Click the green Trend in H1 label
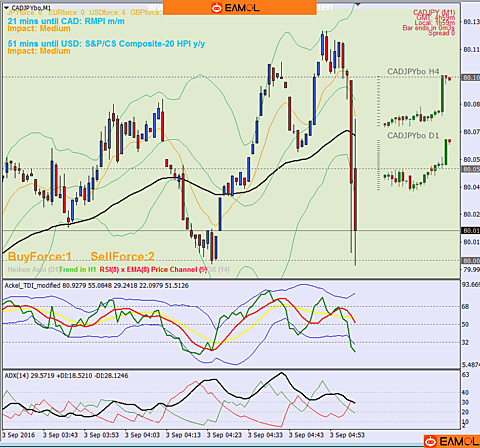The height and width of the screenshot is (448, 480). point(78,269)
